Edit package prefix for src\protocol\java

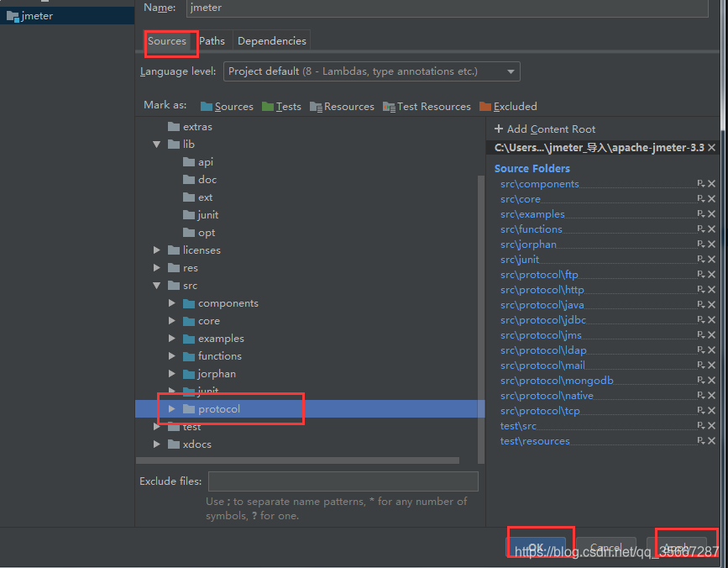coord(701,305)
